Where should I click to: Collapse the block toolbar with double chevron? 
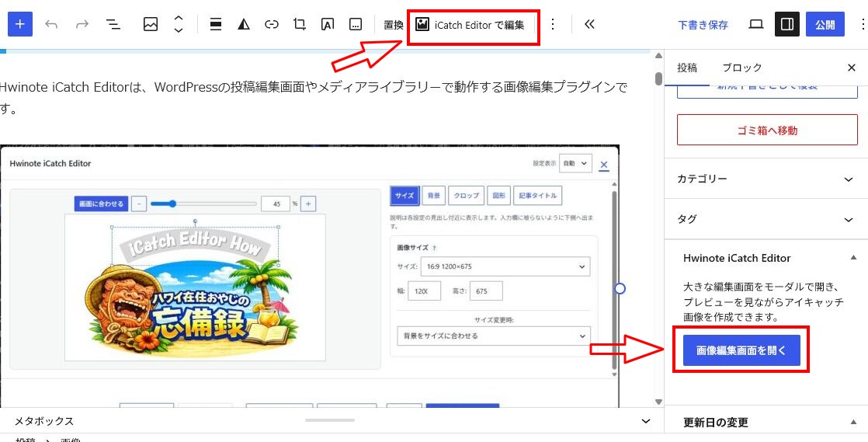589,24
